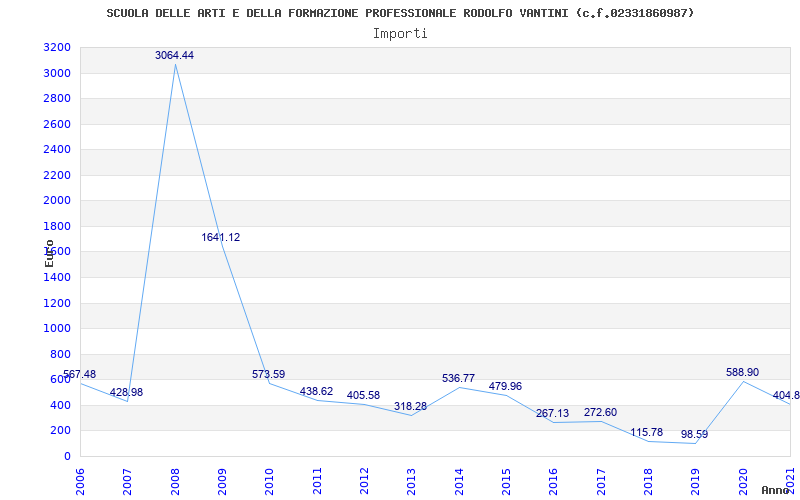Image resolution: width=800 pixels, height=500 pixels.
Task: Click the 2600 y-axis tick label
Action: 57,124
